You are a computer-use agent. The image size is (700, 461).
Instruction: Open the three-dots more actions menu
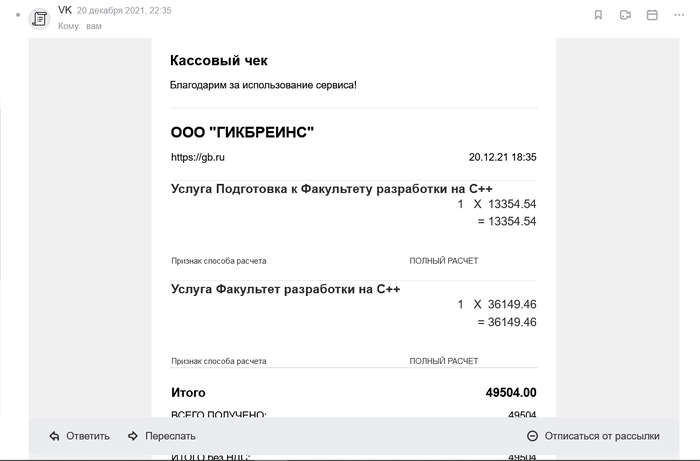tap(680, 15)
